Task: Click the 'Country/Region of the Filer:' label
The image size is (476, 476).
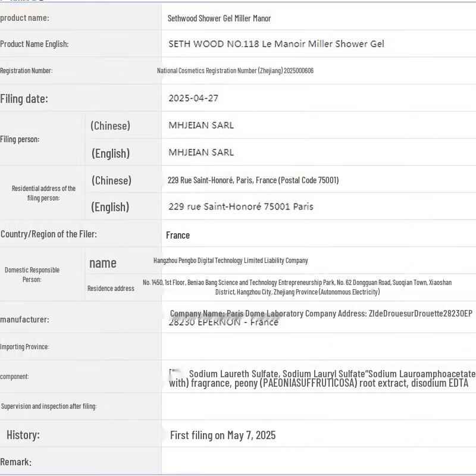Action: (x=49, y=234)
